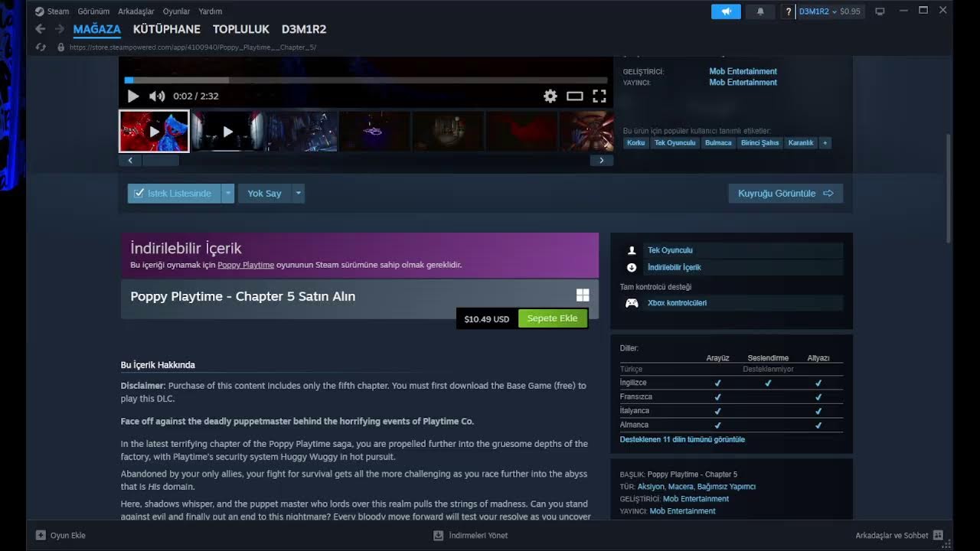View all 11 supported languages link
The image size is (980, 551).
coord(682,440)
